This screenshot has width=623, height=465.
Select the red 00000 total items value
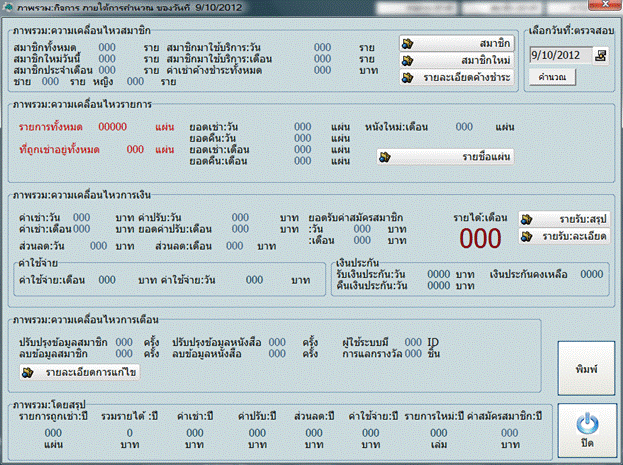click(x=112, y=127)
